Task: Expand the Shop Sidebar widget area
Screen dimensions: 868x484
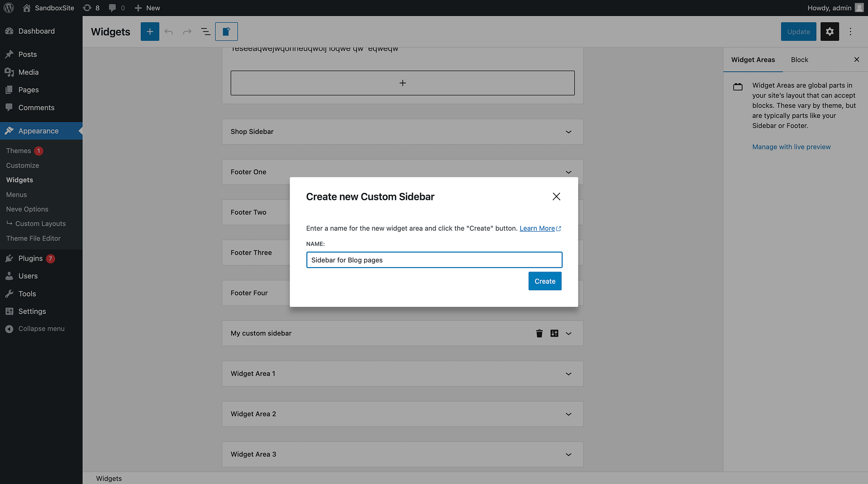Action: [x=568, y=132]
